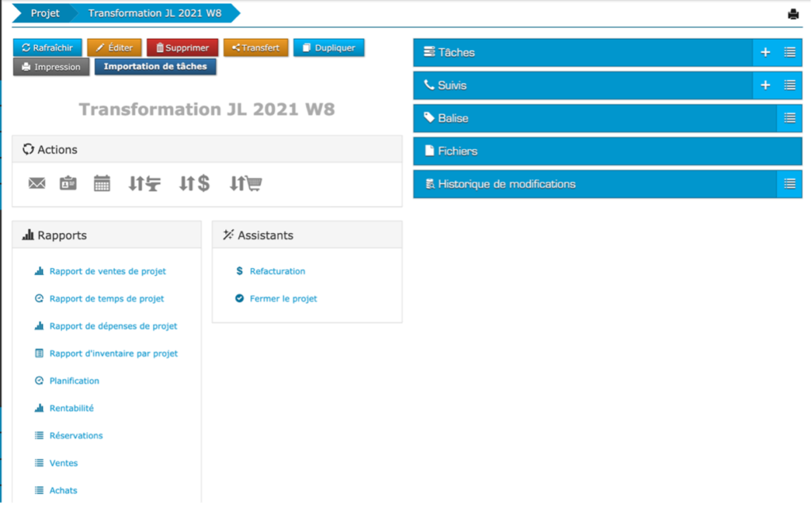Click the envelope email action icon

(36, 184)
